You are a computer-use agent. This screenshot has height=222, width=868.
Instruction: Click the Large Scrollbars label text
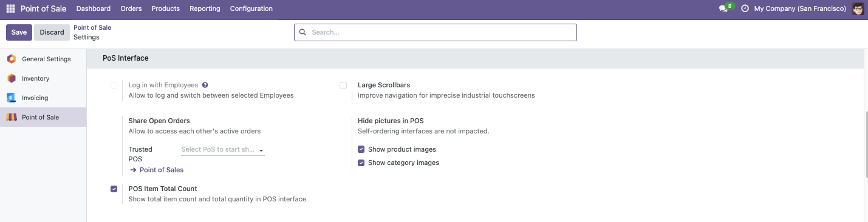(x=384, y=85)
